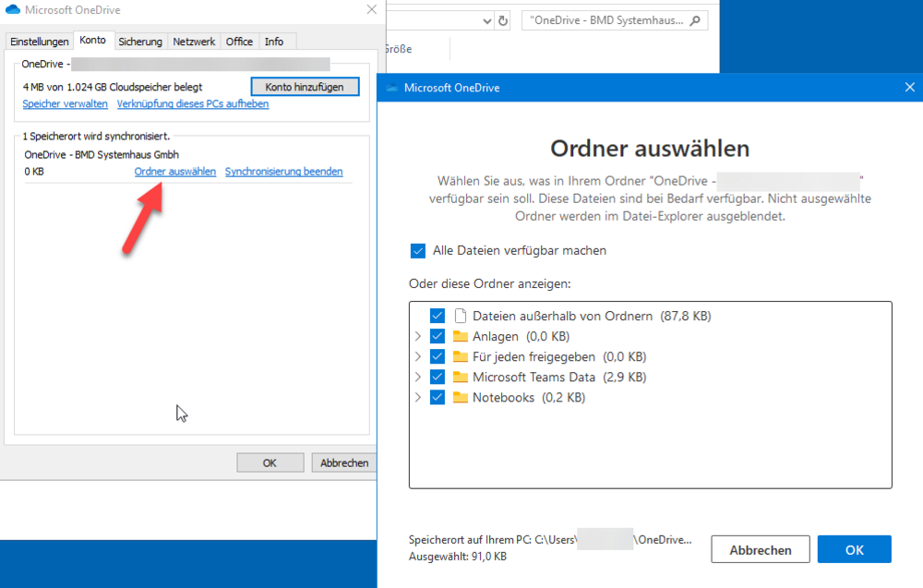Viewport: 923px width, 588px height.
Task: Click the Größe column header in Explorer
Action: pyautogui.click(x=399, y=49)
